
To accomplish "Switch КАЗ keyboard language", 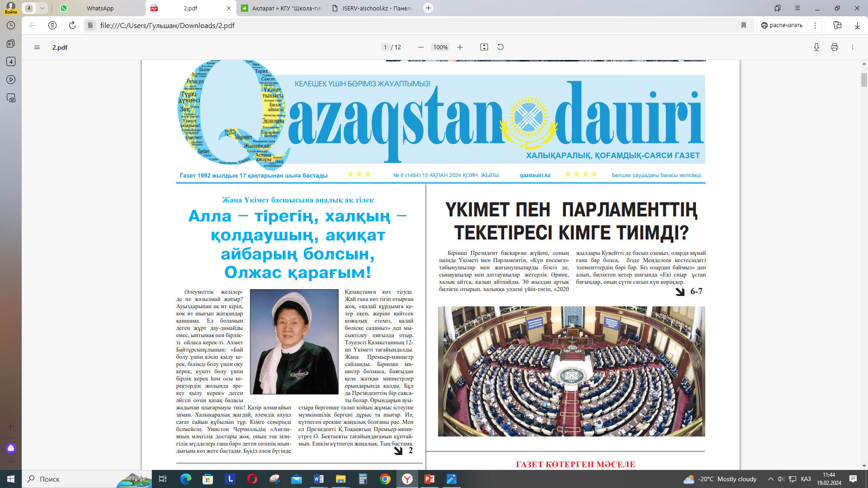I will point(806,479).
